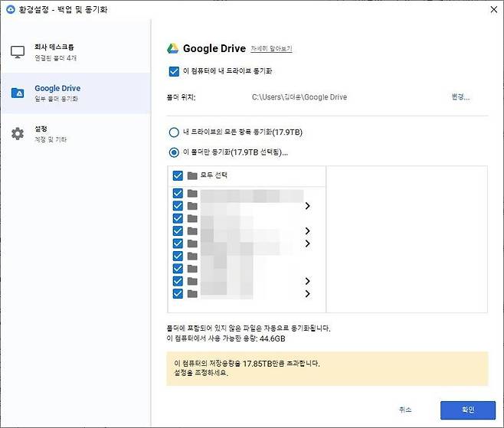Click the folder icon of the sixth listed folder row

192,256
